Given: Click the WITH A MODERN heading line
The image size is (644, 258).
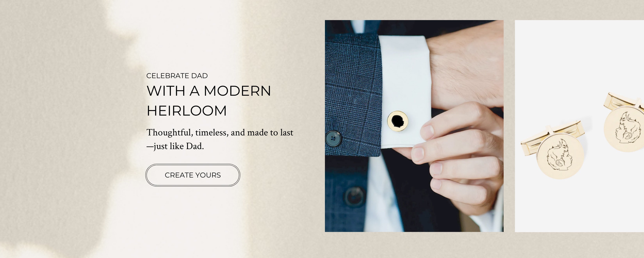Looking at the screenshot, I should [209, 91].
